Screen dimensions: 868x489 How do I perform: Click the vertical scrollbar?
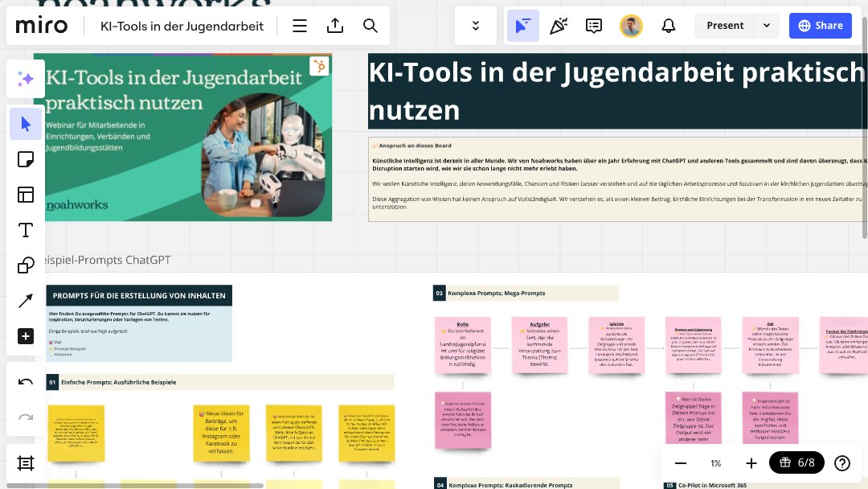pos(865,129)
